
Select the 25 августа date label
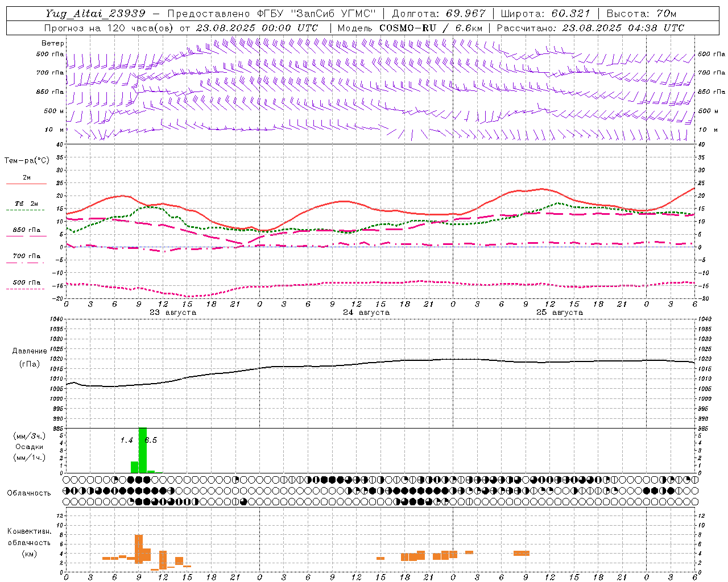click(560, 313)
